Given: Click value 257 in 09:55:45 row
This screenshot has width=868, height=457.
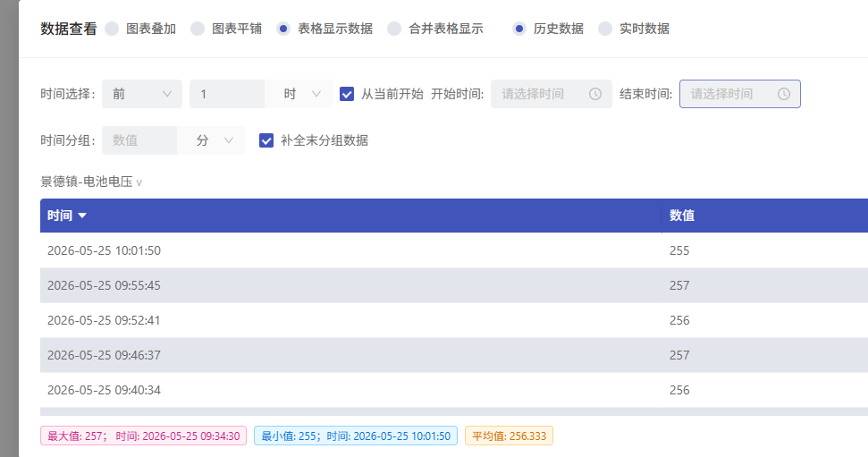Looking at the screenshot, I should pos(679,286).
